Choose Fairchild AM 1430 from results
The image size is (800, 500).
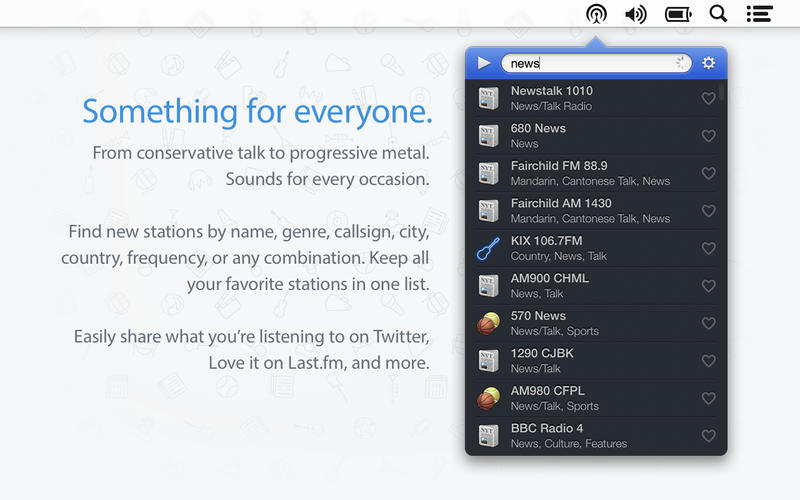coord(590,211)
